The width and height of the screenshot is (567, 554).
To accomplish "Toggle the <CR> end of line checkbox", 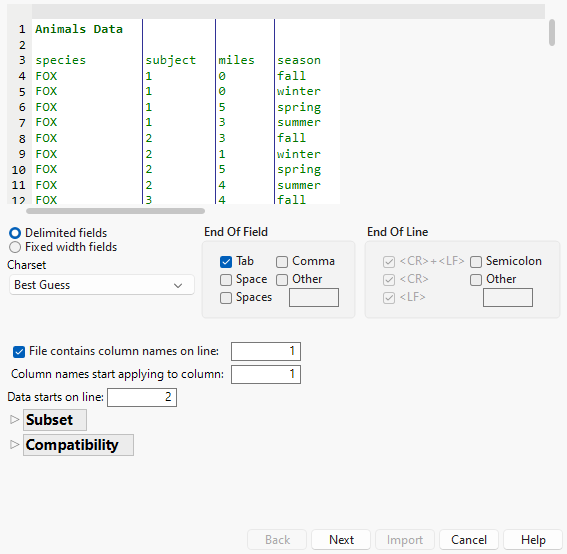I will tap(389, 280).
